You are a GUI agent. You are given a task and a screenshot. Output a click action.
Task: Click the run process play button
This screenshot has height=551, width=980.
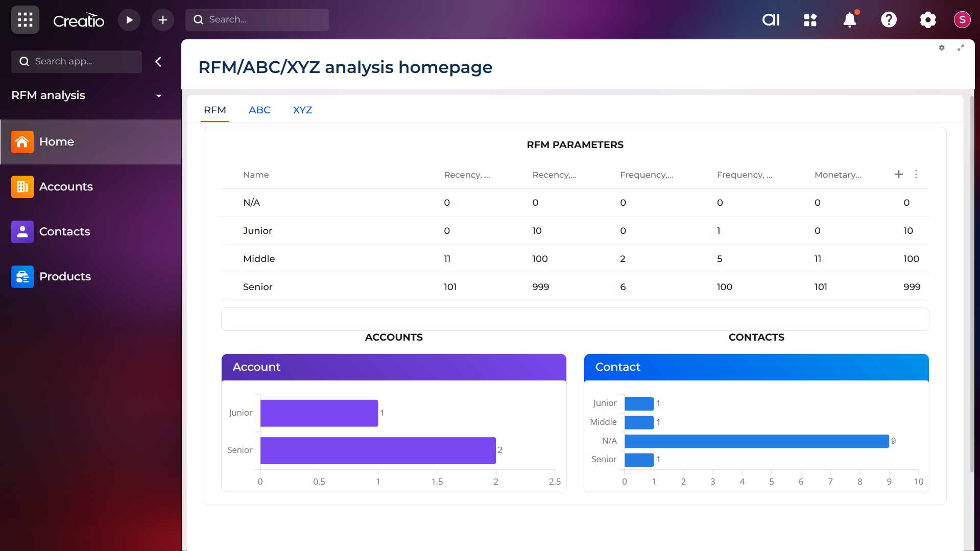click(129, 20)
